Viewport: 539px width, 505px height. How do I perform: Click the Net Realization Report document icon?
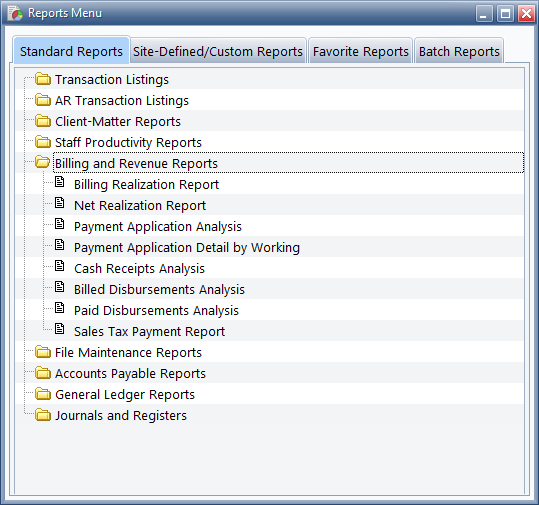pyautogui.click(x=60, y=202)
